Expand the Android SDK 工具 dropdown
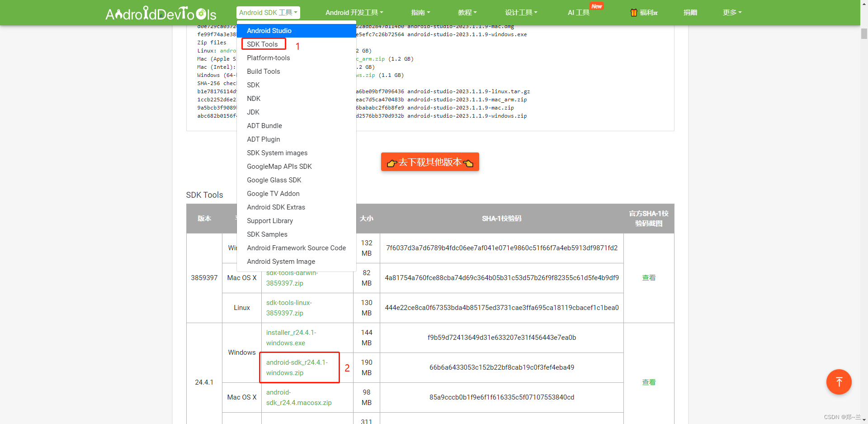Image resolution: width=868 pixels, height=424 pixels. point(268,13)
